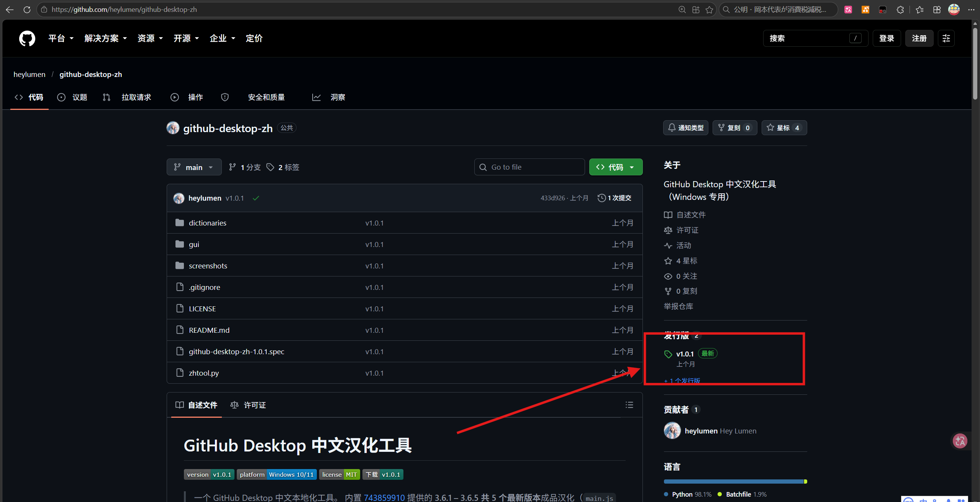The image size is (980, 502).
Task: Open the 1 次提交 history link
Action: [615, 198]
